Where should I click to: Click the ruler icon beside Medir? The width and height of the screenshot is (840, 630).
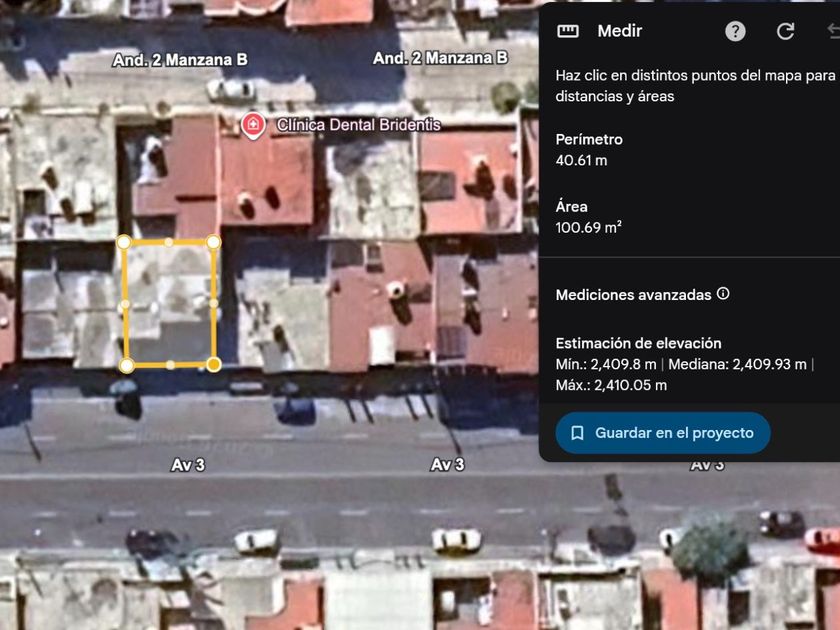pos(568,31)
